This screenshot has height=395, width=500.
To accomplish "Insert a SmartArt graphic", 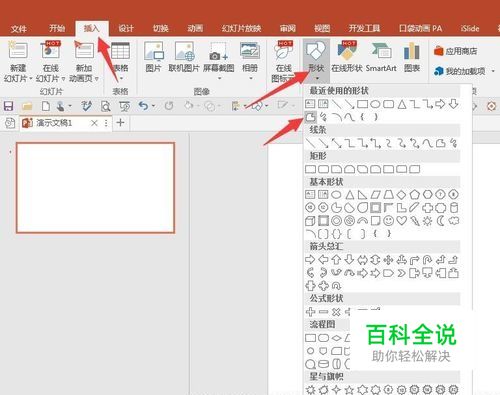I will pos(381,57).
